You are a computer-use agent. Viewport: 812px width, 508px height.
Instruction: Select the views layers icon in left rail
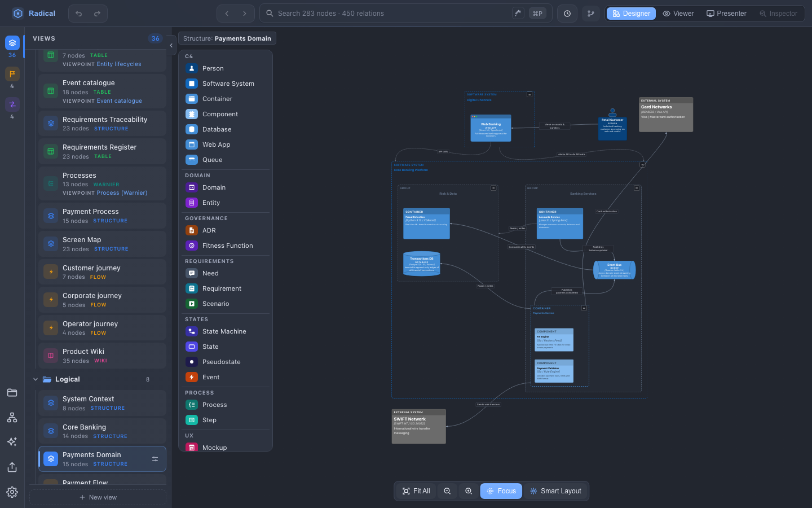(x=12, y=43)
